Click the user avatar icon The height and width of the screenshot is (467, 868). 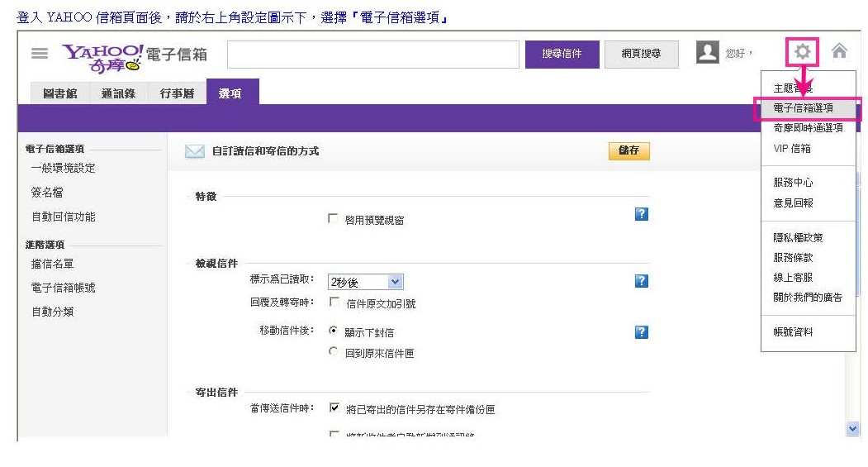coord(708,53)
